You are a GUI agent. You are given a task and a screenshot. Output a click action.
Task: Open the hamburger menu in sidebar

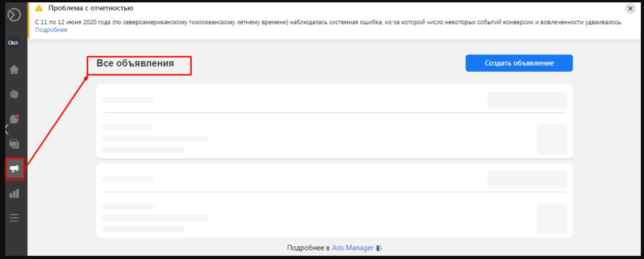coord(14,218)
